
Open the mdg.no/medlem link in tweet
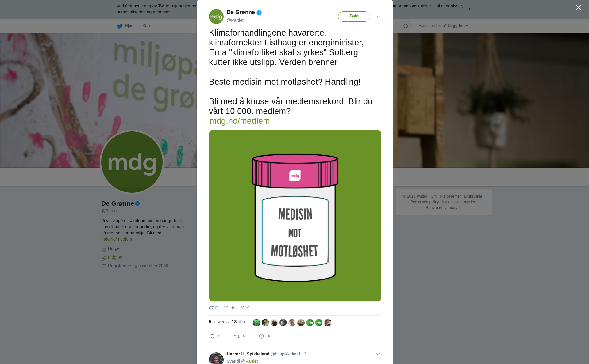240,121
